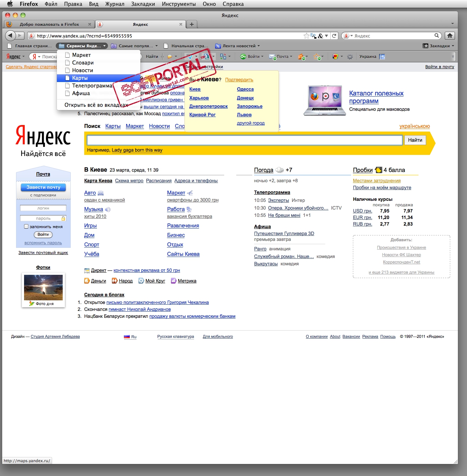Click the Мой Круг icon

click(141, 281)
